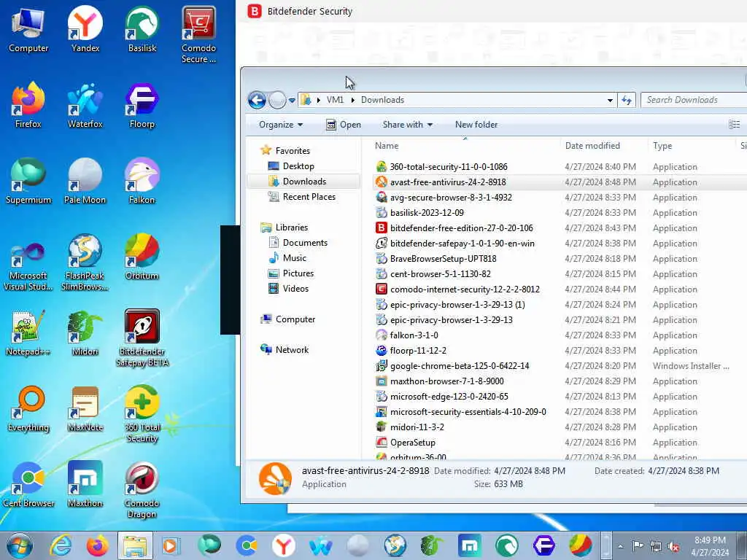
Task: Select microsoft-security-essentials-4-10-209-0 file
Action: coord(468,412)
